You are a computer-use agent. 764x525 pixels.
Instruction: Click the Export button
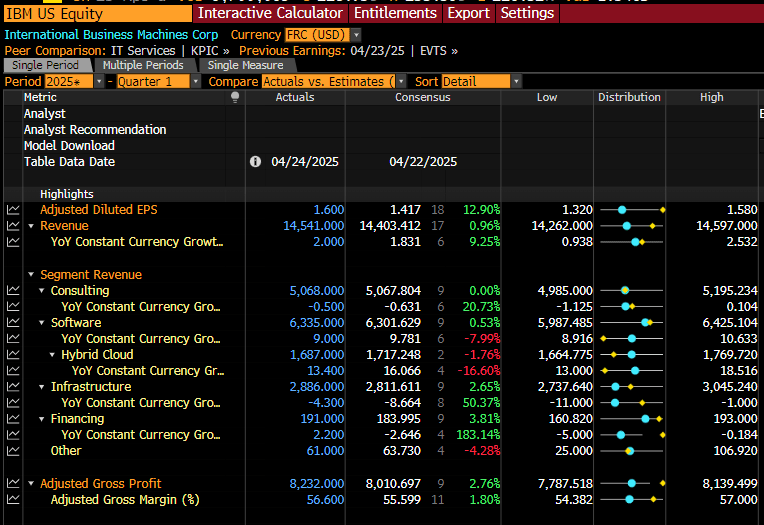(x=469, y=13)
